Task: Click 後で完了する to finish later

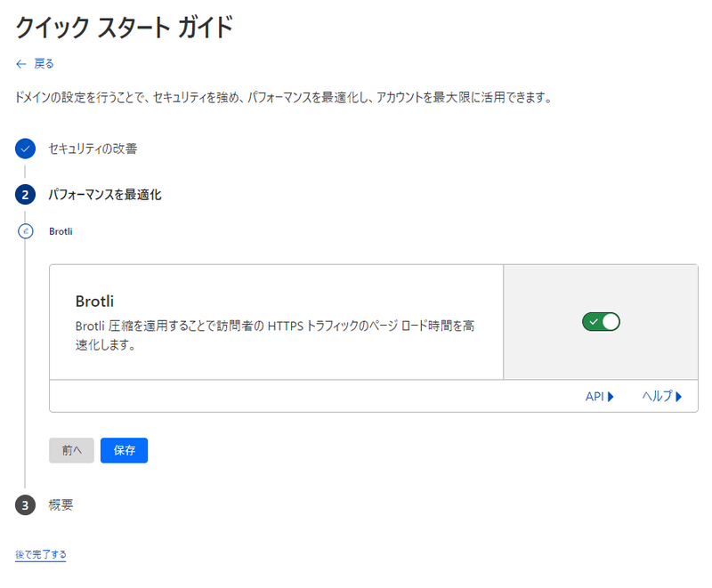Action: (40, 553)
